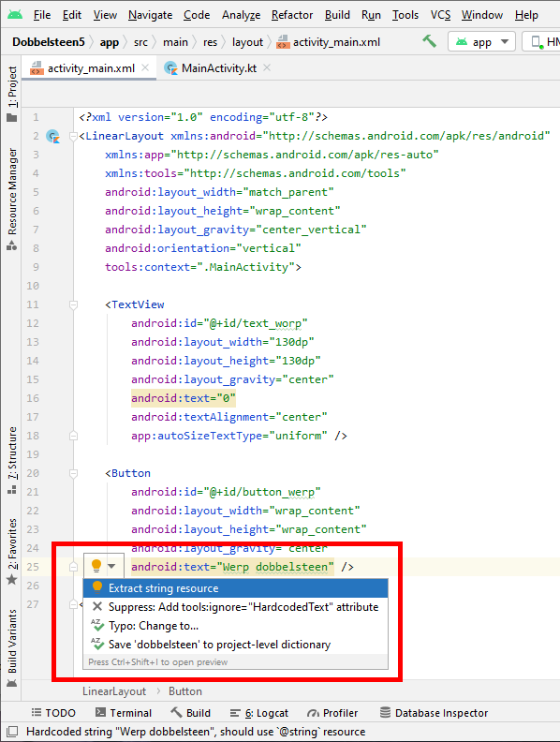Close the activity_main.xml tab
Viewport: 560px width, 742px height.
tap(146, 67)
